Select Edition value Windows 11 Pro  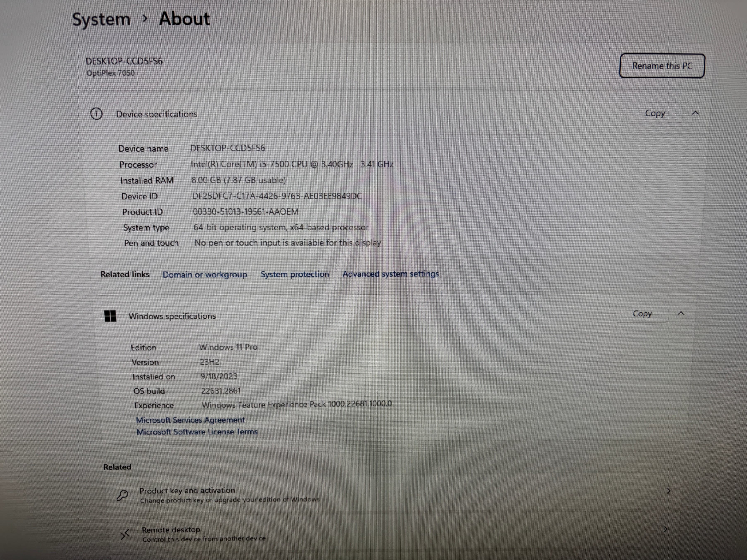(228, 347)
